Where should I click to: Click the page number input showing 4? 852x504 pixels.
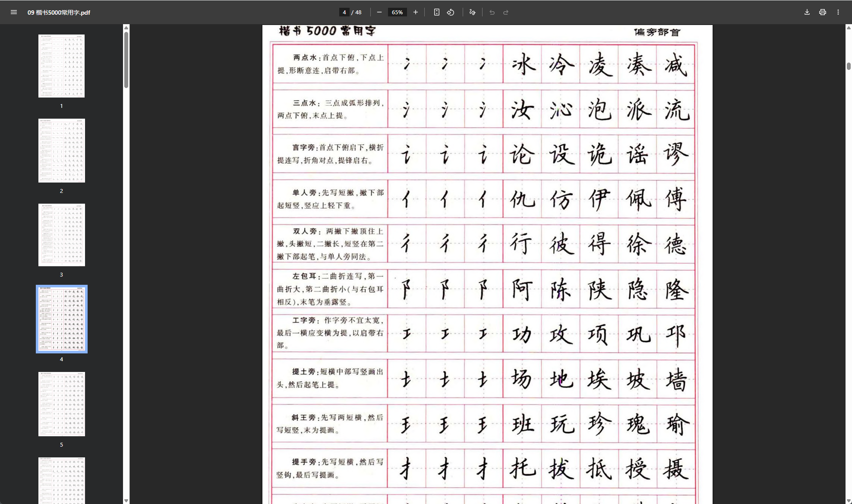[x=344, y=12]
